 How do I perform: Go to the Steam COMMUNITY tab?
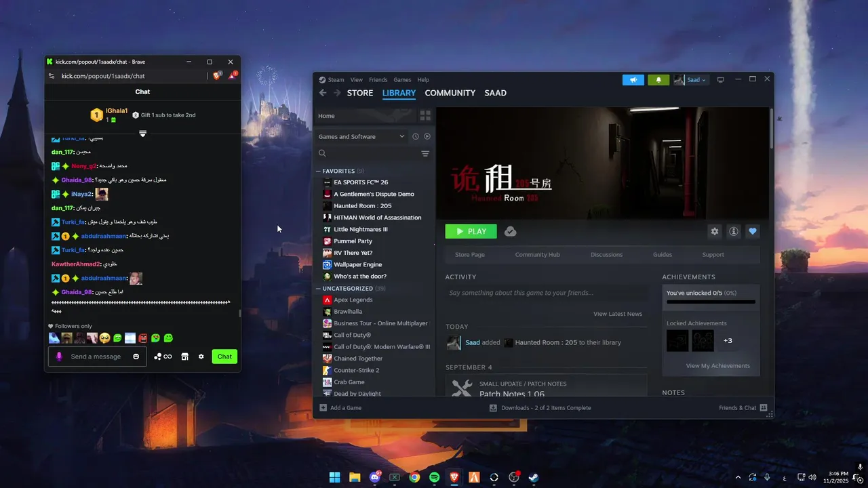450,93
